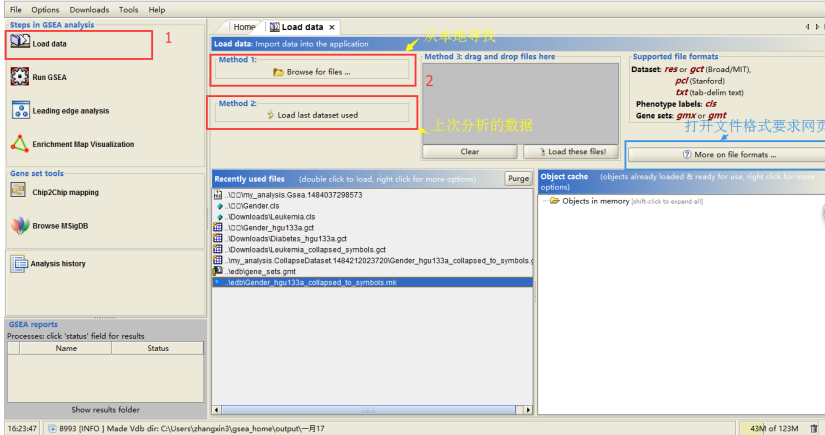Click the plus icon beside log message
Viewport: 825px width, 435px height.
coord(52,429)
